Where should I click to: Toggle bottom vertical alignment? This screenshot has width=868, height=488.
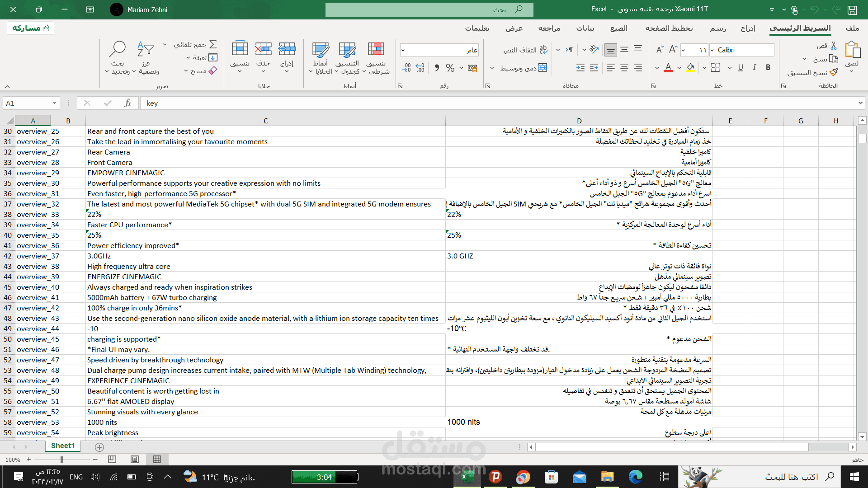point(611,50)
